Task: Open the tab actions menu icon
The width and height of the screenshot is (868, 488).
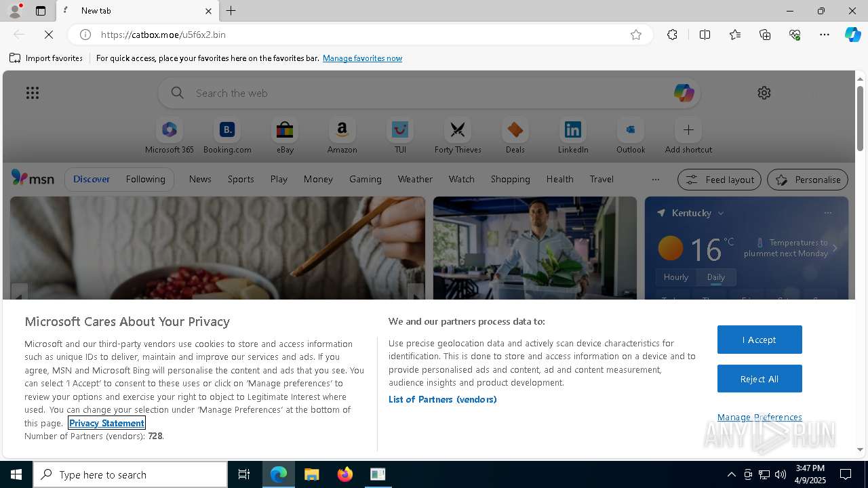Action: [x=41, y=11]
